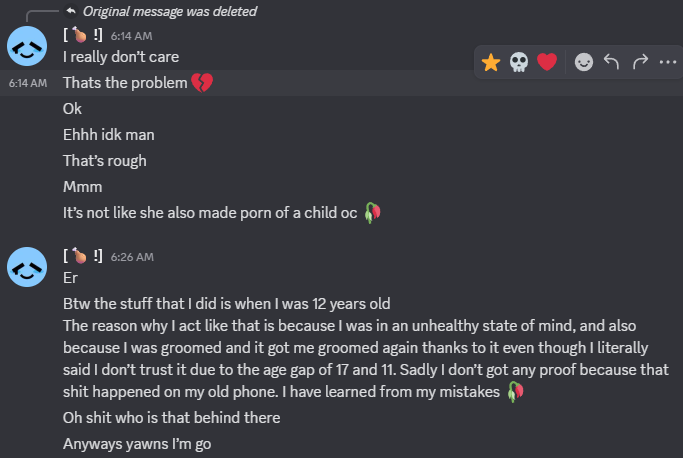
Task: React with the skull emoji
Action: point(518,62)
